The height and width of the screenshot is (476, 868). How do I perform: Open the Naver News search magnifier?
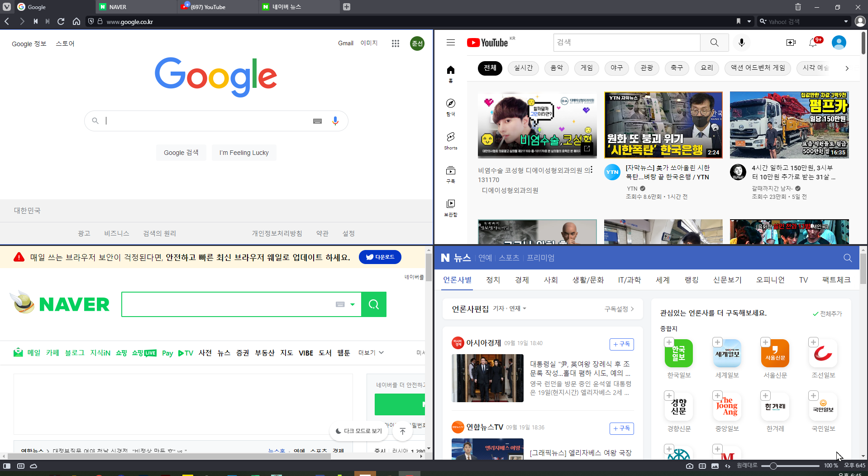[x=848, y=258]
